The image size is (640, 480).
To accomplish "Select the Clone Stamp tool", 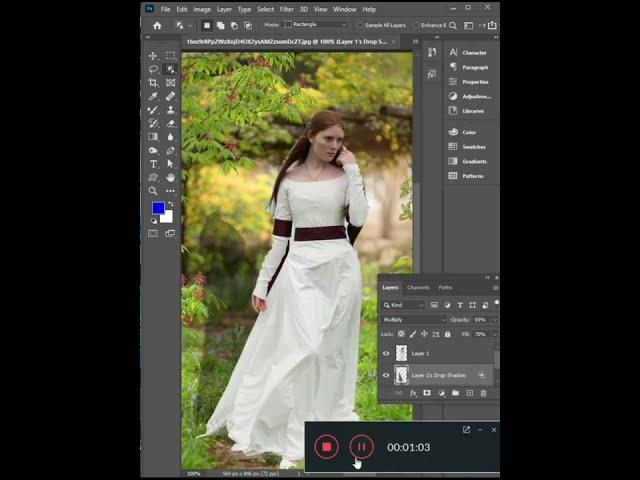I will [171, 110].
